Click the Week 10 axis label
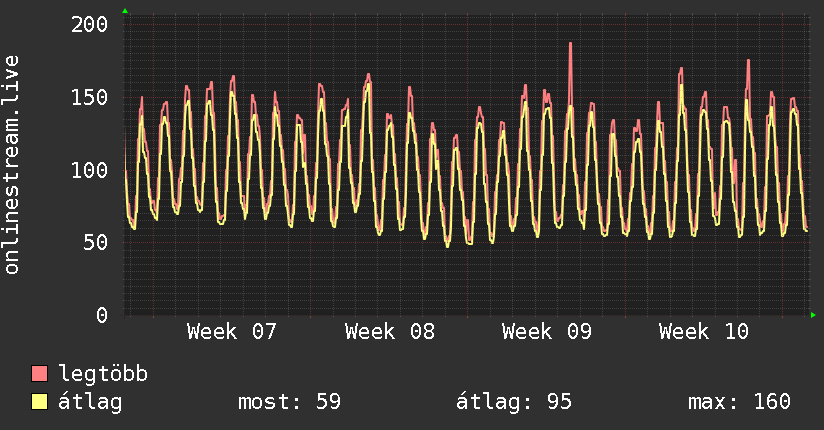The image size is (824, 430). tap(704, 332)
